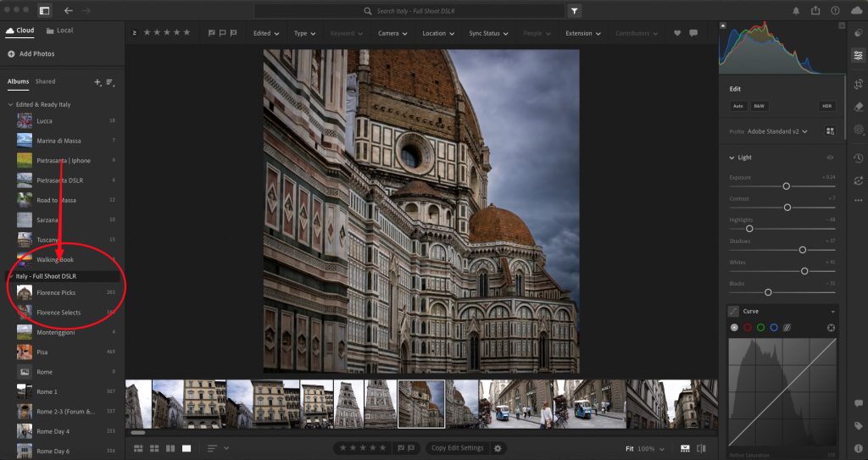Image resolution: width=868 pixels, height=460 pixels.
Task: Toggle visibility eye of Light panel
Action: pyautogui.click(x=830, y=158)
